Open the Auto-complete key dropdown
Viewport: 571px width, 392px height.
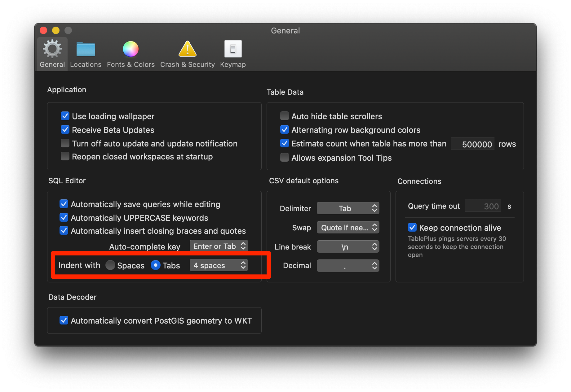click(219, 246)
